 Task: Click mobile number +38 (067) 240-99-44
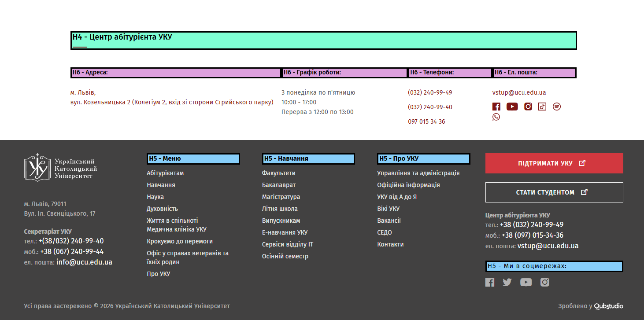(x=72, y=252)
